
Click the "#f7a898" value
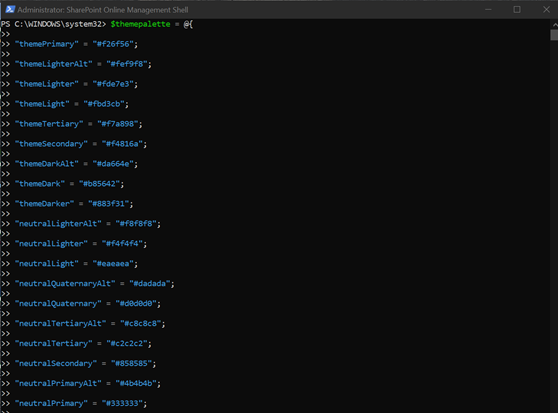point(117,124)
